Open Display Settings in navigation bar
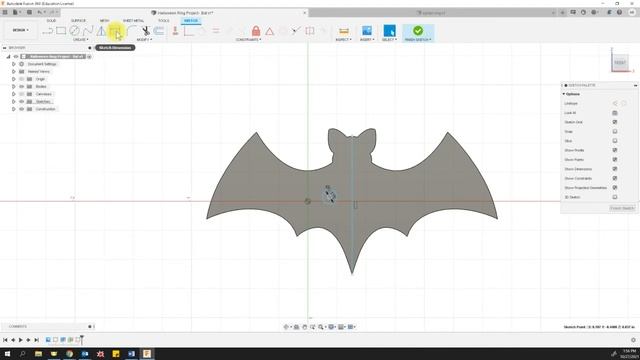Image resolution: width=640 pixels, height=360 pixels. click(331, 327)
